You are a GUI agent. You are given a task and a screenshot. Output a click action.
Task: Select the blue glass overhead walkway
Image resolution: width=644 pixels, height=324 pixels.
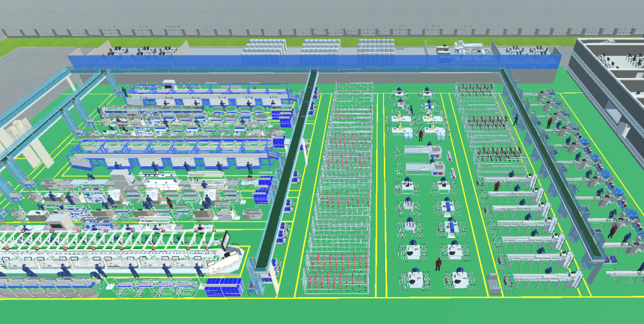coord(315,61)
